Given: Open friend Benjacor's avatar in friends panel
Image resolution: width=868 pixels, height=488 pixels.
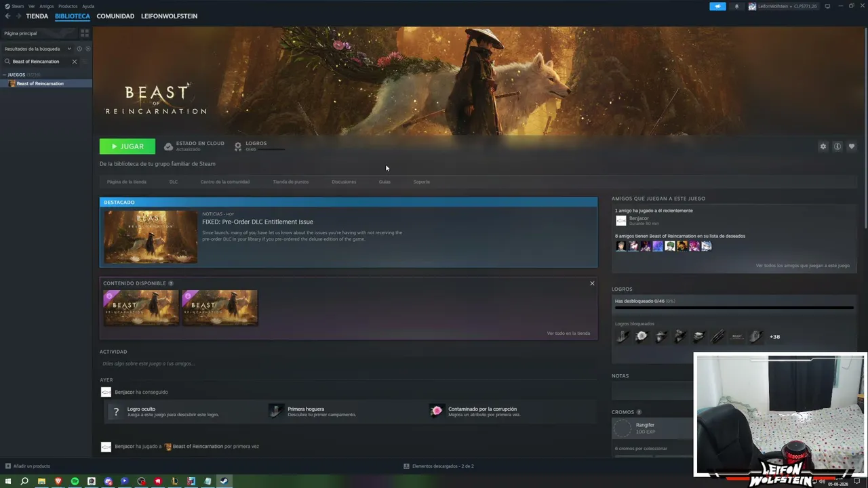Looking at the screenshot, I should coord(621,220).
